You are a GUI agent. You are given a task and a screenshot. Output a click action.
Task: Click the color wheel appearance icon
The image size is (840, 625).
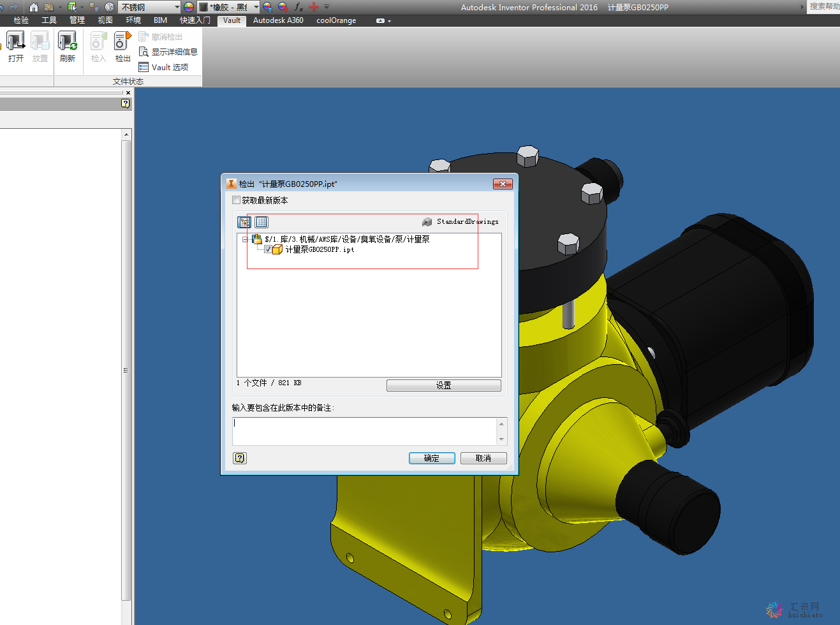[189, 7]
